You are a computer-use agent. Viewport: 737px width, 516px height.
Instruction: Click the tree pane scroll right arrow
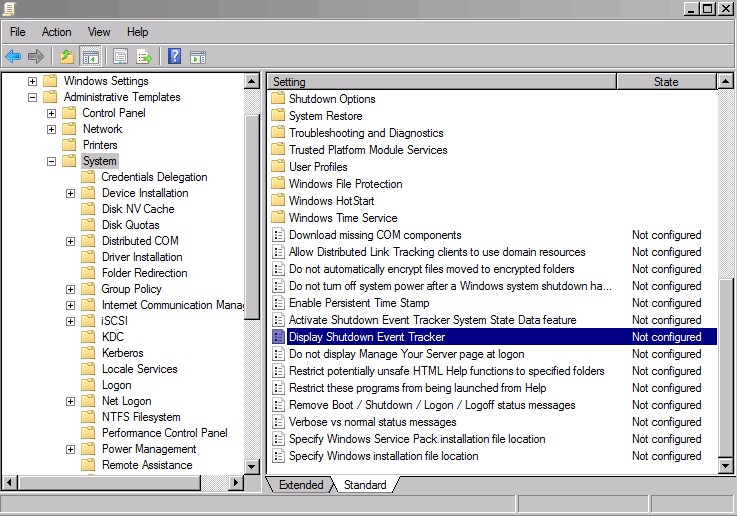236,482
